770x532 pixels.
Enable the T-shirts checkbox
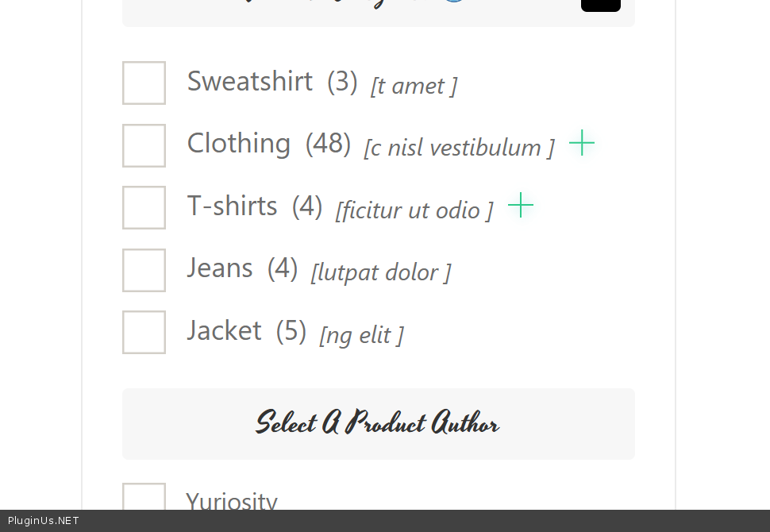(144, 207)
